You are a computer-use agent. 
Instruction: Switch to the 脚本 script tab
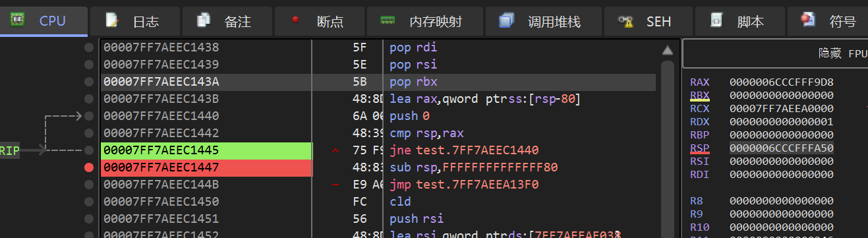(x=741, y=21)
